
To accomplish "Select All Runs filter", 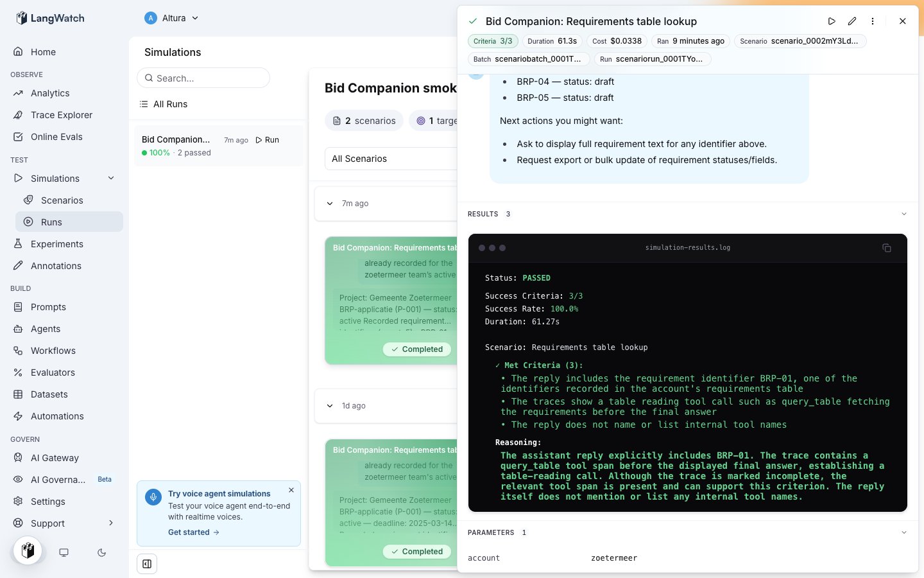I will pos(164,104).
